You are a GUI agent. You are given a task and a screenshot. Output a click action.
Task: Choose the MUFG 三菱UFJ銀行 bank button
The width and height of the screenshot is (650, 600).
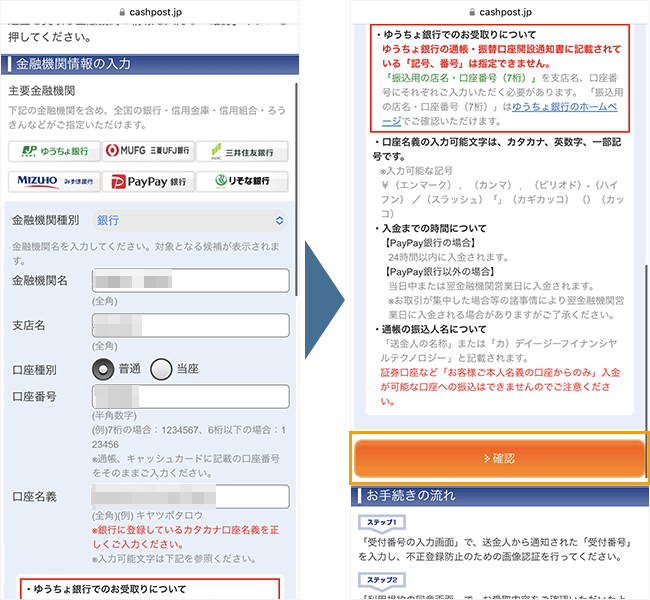148,151
